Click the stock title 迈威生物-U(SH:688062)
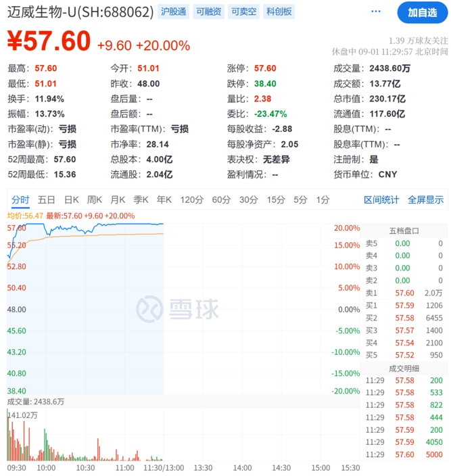This screenshot has height=476, width=451. pos(80,12)
